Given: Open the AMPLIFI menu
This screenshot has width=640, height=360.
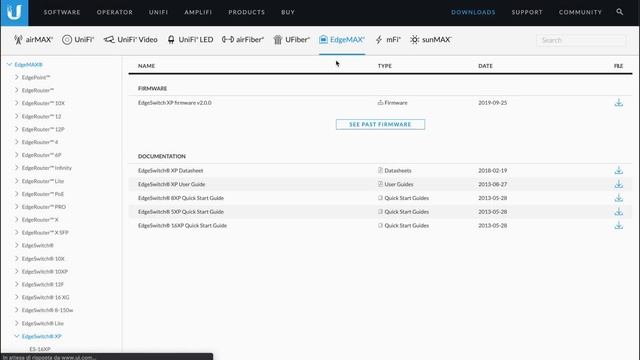Looking at the screenshot, I should click(198, 12).
